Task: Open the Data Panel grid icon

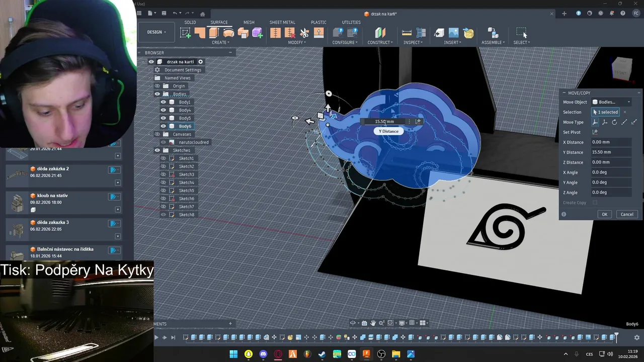Action: 139,14
